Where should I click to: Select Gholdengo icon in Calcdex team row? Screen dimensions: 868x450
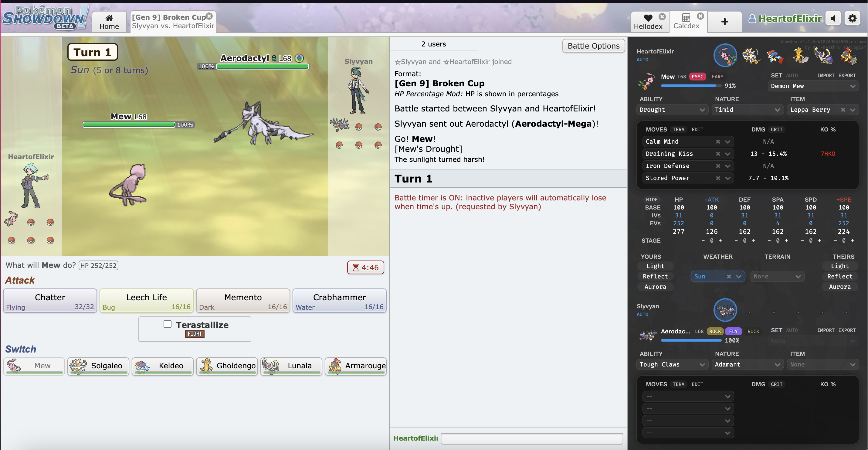[799, 56]
